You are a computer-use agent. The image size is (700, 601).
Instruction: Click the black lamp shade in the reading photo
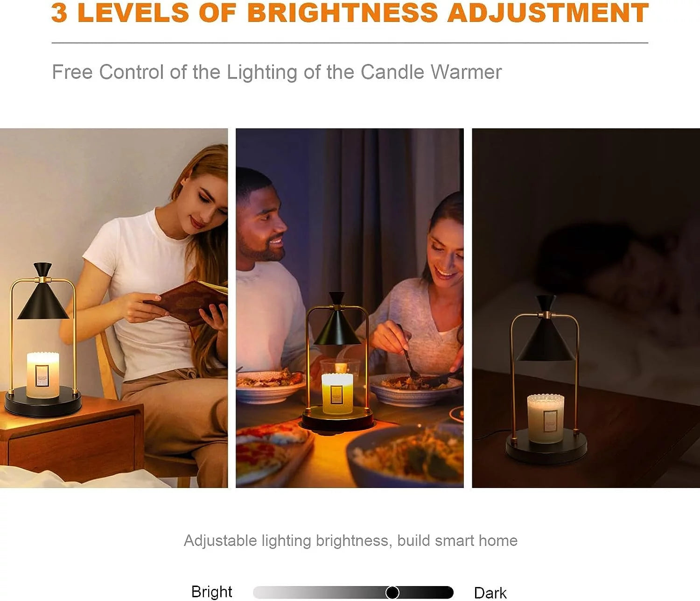click(43, 291)
